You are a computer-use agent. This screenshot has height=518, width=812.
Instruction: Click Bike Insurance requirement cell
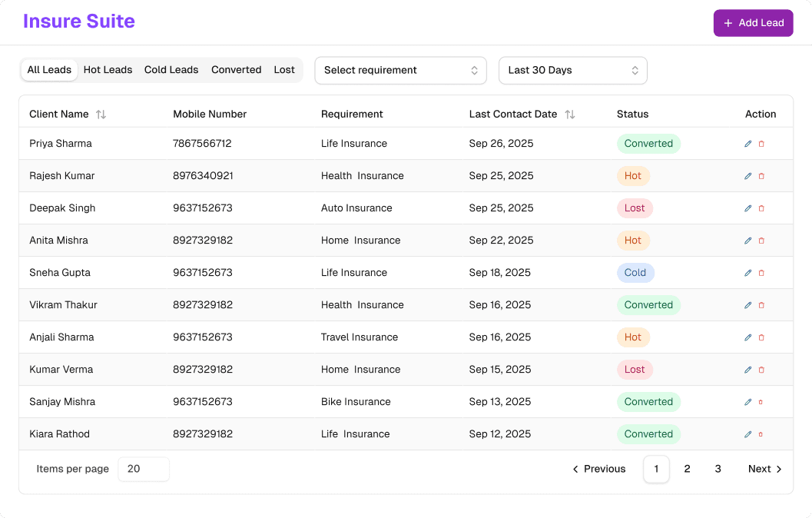(x=356, y=402)
